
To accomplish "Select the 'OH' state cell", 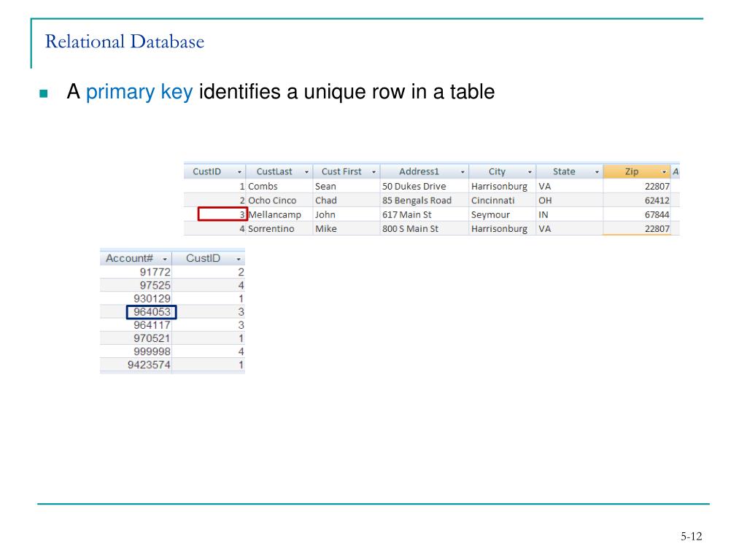I will [x=570, y=201].
